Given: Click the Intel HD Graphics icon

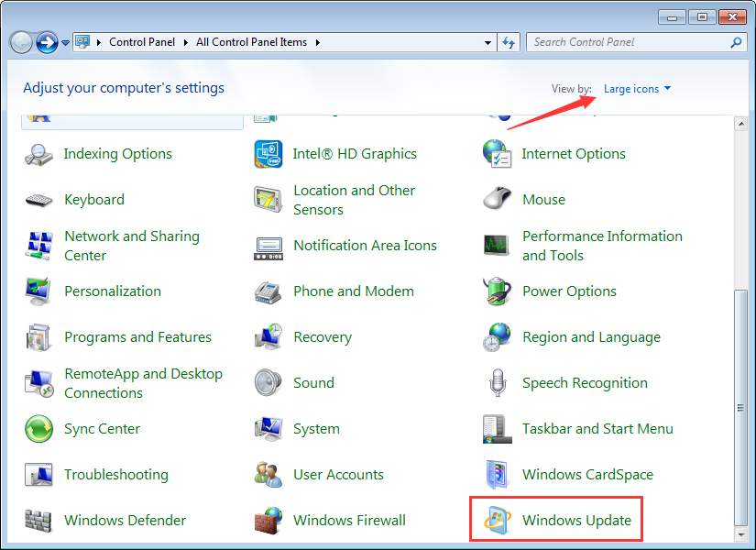Looking at the screenshot, I should click(268, 154).
